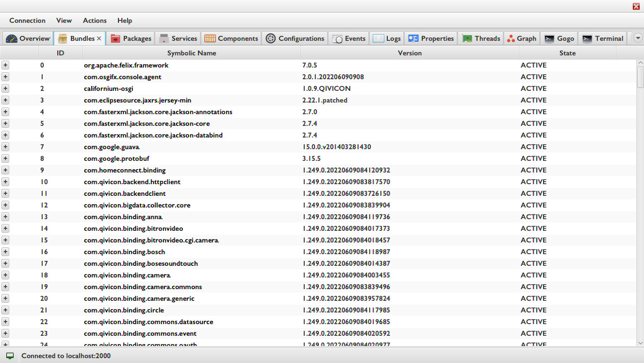
Task: Select com.qivicon.bigdata.collector.core bundle name
Action: click(137, 205)
